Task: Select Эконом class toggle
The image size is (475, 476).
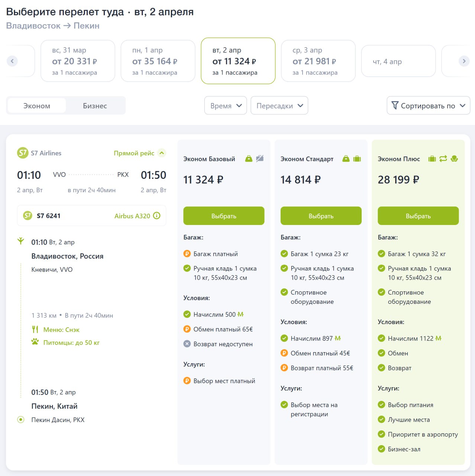Action: click(x=37, y=106)
